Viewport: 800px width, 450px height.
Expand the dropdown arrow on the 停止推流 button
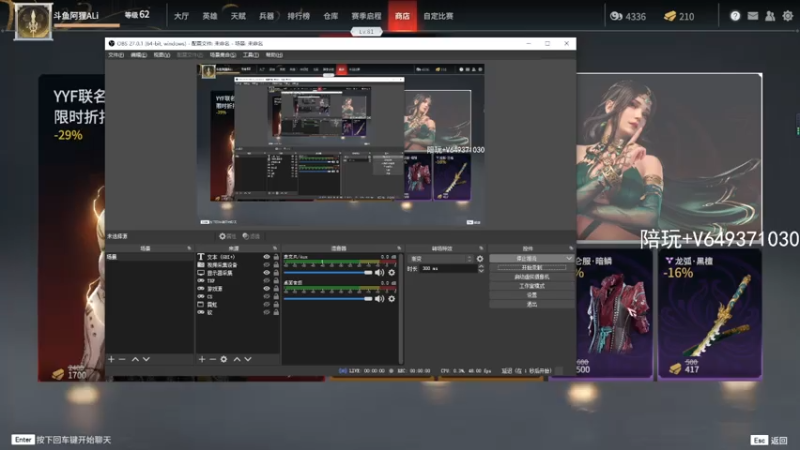569,259
